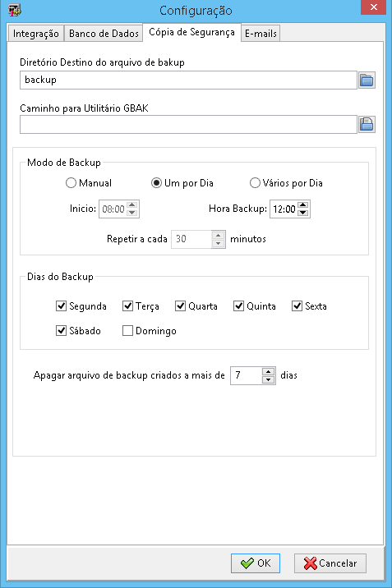Increase Hora Backup time with up arrow

coord(303,205)
